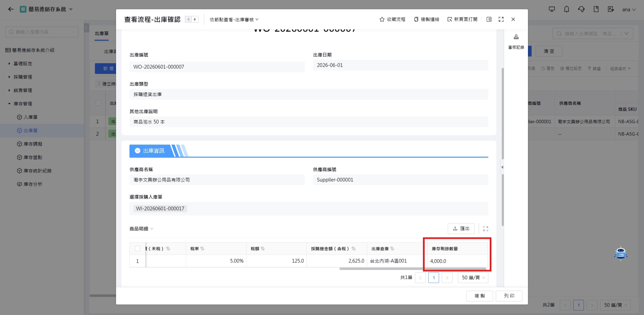Click the WI-20260601-000017 linked record tag
Screen dimensions: 644x315
tap(160, 208)
